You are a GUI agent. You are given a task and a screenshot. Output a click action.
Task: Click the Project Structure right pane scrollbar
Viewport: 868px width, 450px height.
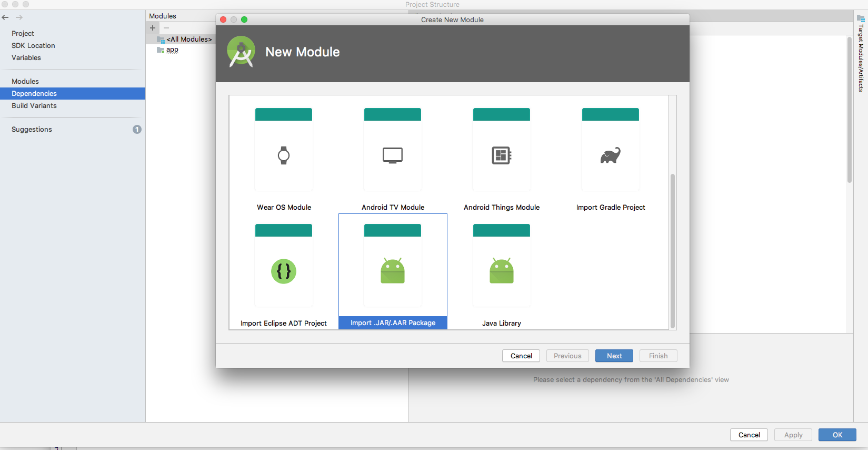(x=850, y=110)
